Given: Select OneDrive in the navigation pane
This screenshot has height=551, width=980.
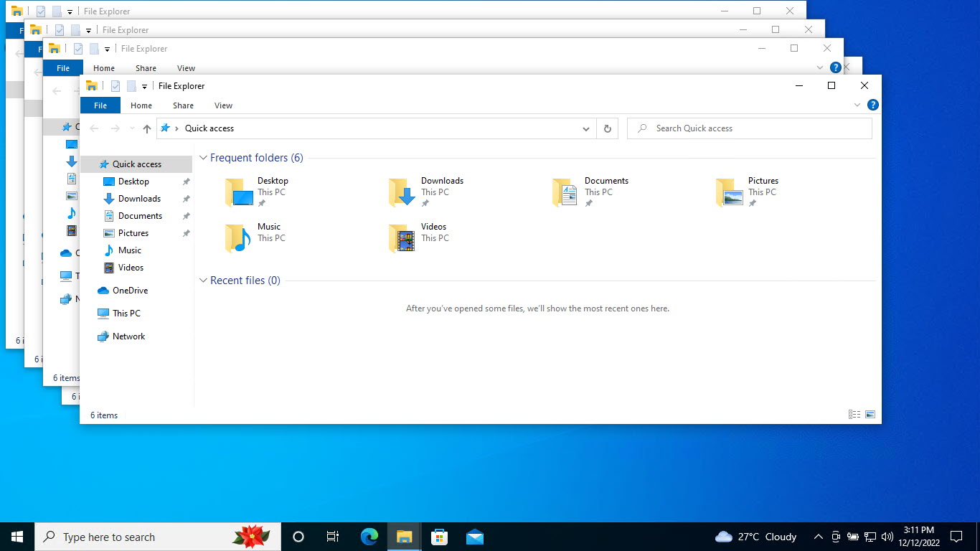Looking at the screenshot, I should (x=130, y=291).
